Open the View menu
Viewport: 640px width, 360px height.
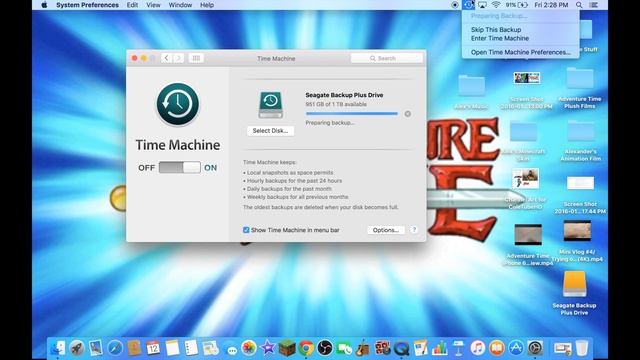(x=153, y=5)
